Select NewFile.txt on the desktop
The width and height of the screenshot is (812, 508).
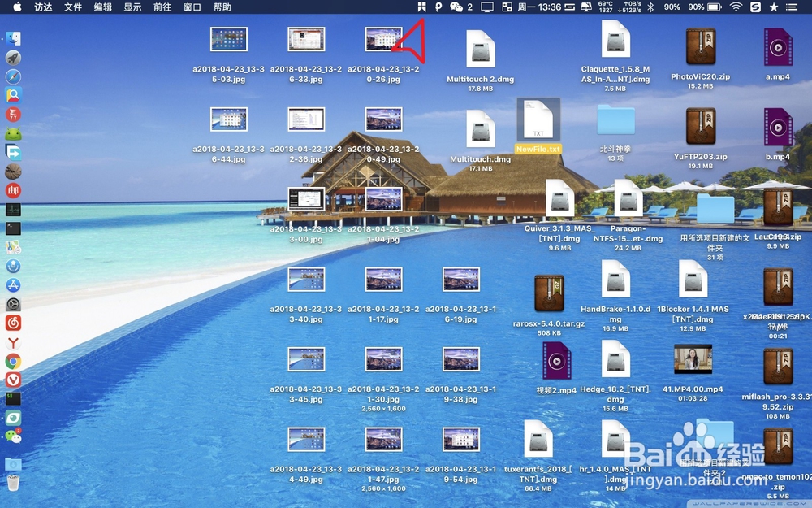[538, 122]
